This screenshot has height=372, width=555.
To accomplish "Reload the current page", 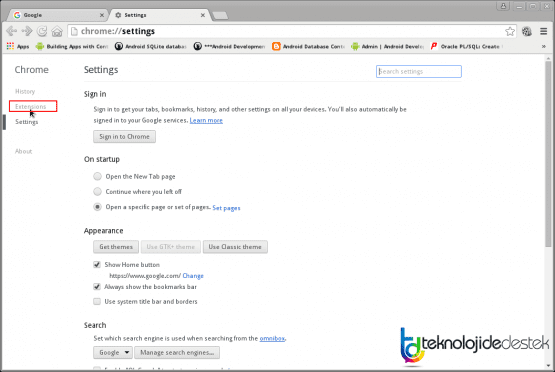I will [42, 31].
